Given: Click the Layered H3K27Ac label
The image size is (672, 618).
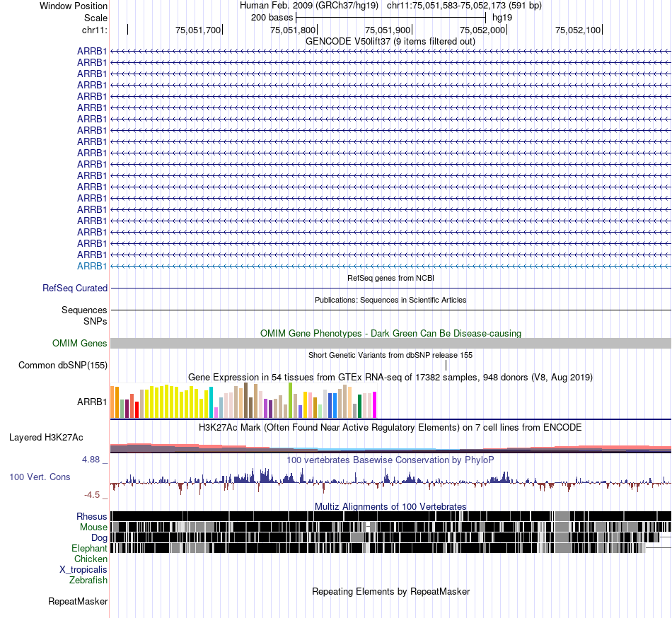Looking at the screenshot, I should click(x=46, y=437).
